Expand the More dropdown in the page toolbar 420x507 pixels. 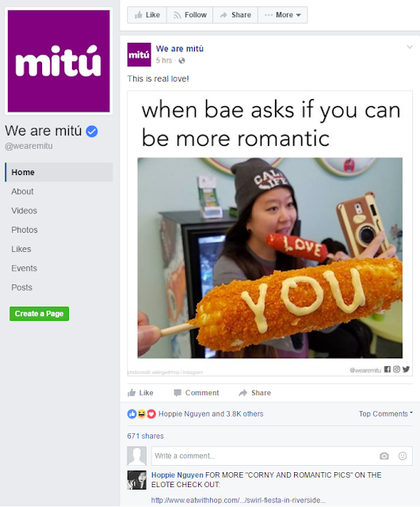coord(283,15)
